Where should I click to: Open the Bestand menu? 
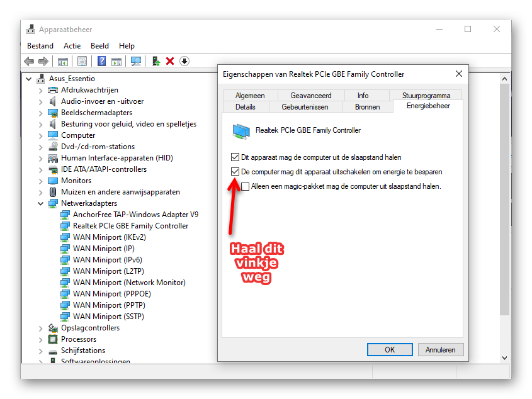click(40, 46)
